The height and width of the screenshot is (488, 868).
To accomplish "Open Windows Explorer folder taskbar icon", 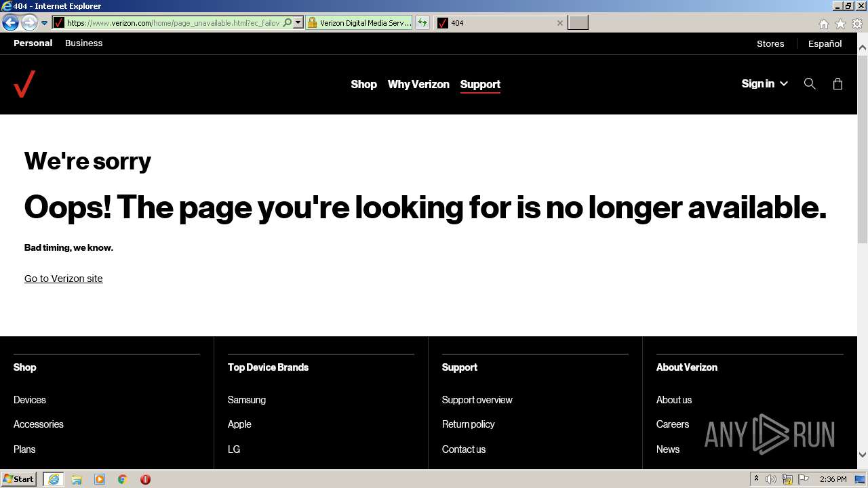I will tap(77, 479).
